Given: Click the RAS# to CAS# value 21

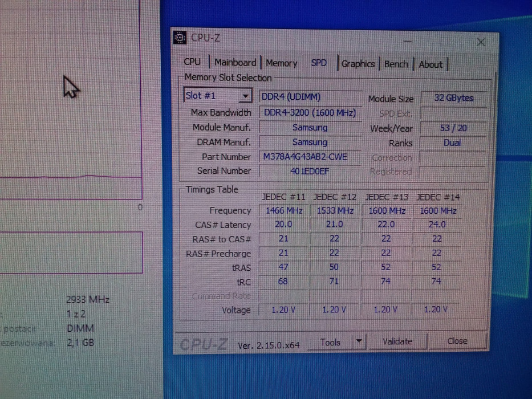Looking at the screenshot, I should click(283, 239).
